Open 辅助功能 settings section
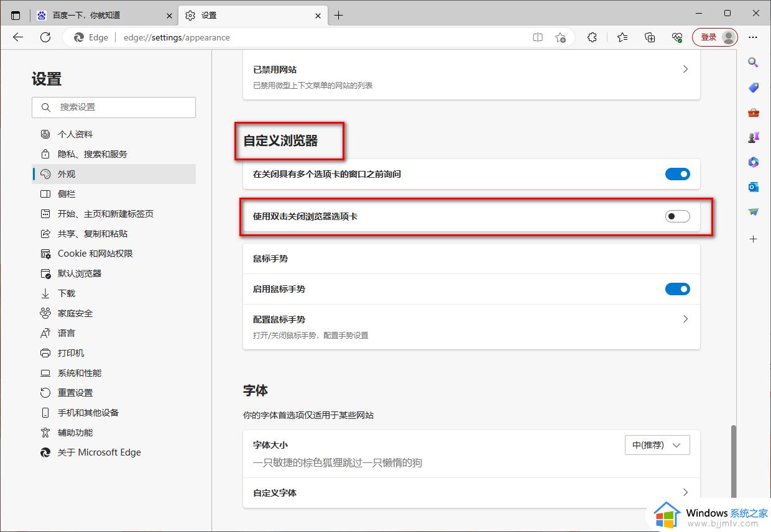 coord(114,433)
